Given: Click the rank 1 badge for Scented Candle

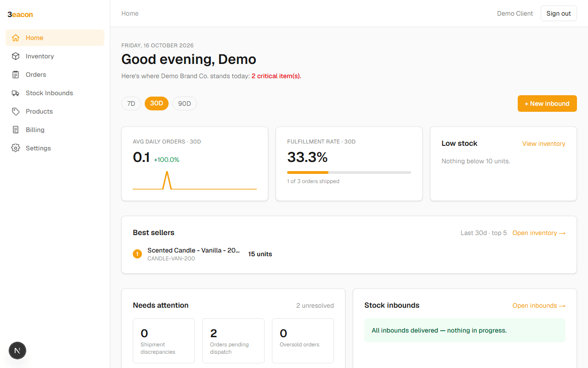Looking at the screenshot, I should 137,254.
